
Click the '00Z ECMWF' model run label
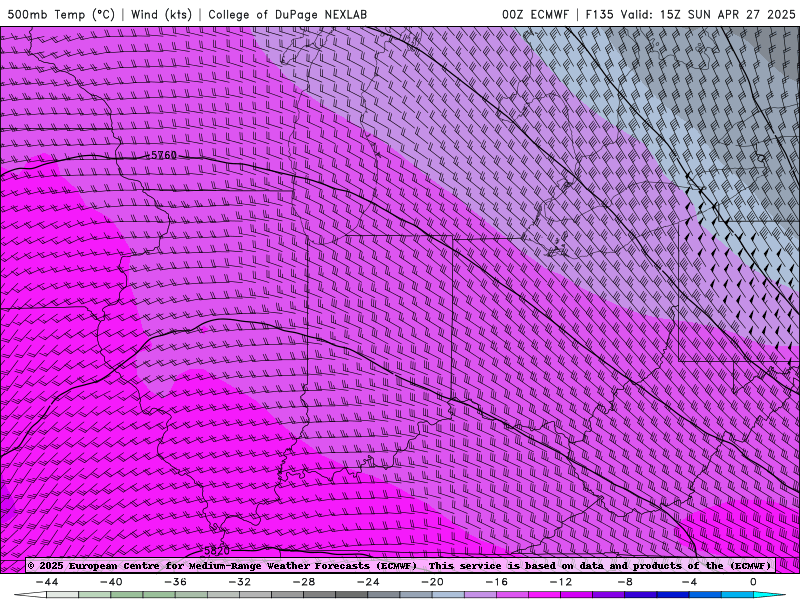tap(535, 14)
